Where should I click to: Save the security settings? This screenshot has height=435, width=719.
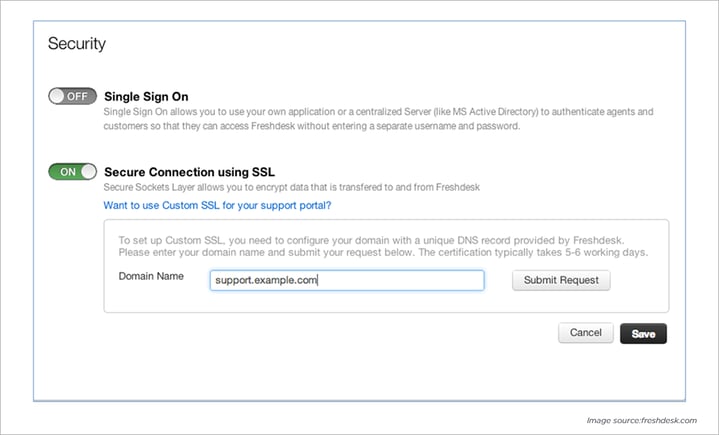[643, 333]
